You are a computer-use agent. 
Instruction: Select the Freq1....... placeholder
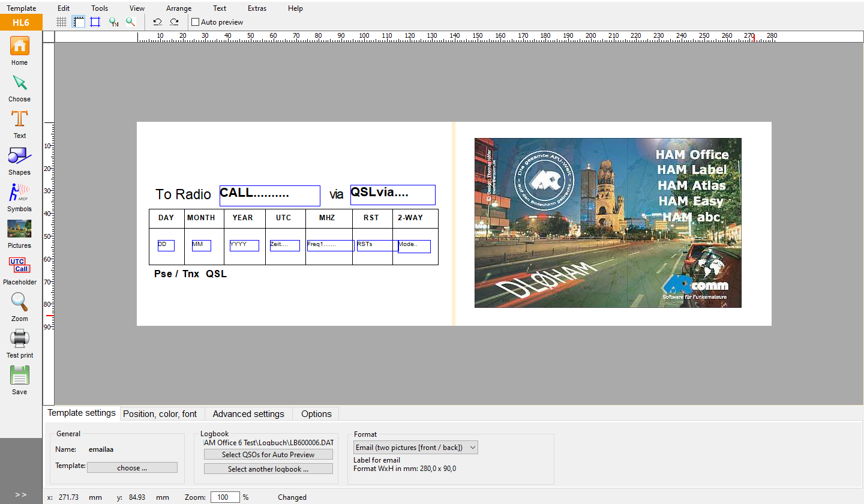click(331, 245)
